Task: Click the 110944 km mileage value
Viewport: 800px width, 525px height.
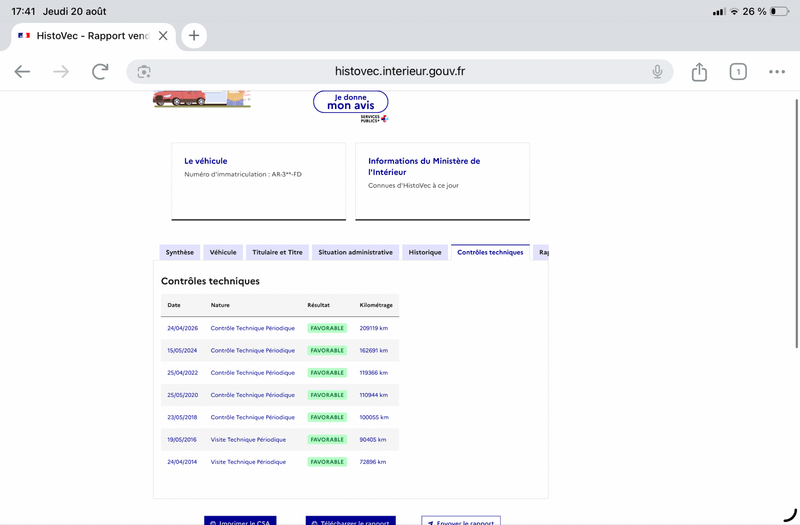Action: coord(373,395)
